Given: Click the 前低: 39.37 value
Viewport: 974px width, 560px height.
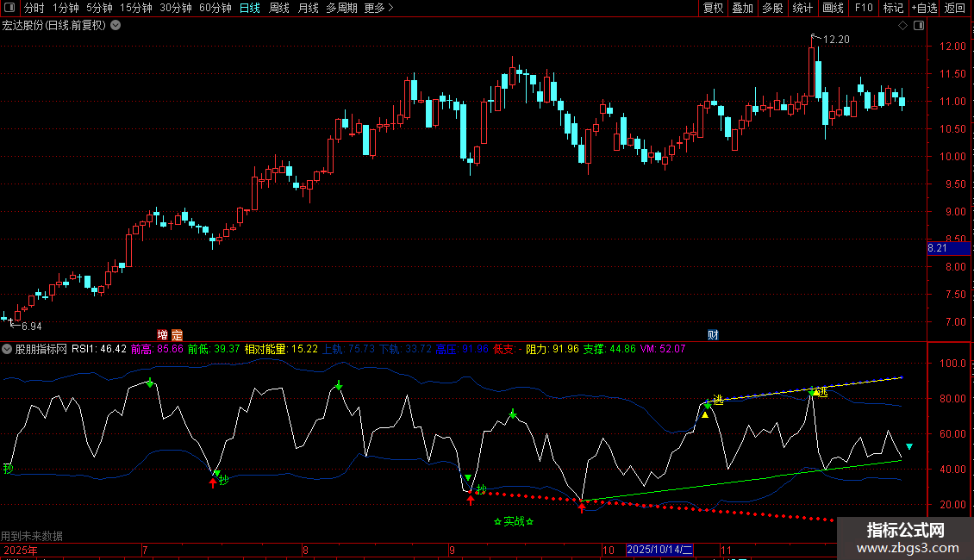Looking at the screenshot, I should tap(214, 349).
